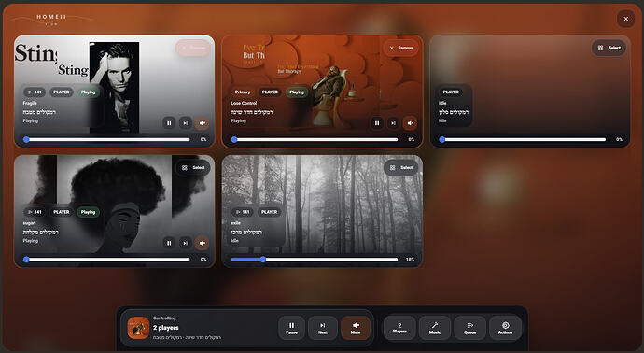The image size is (644, 353).
Task: Click the Playing badge on Lose Control card
Action: coord(297,92)
